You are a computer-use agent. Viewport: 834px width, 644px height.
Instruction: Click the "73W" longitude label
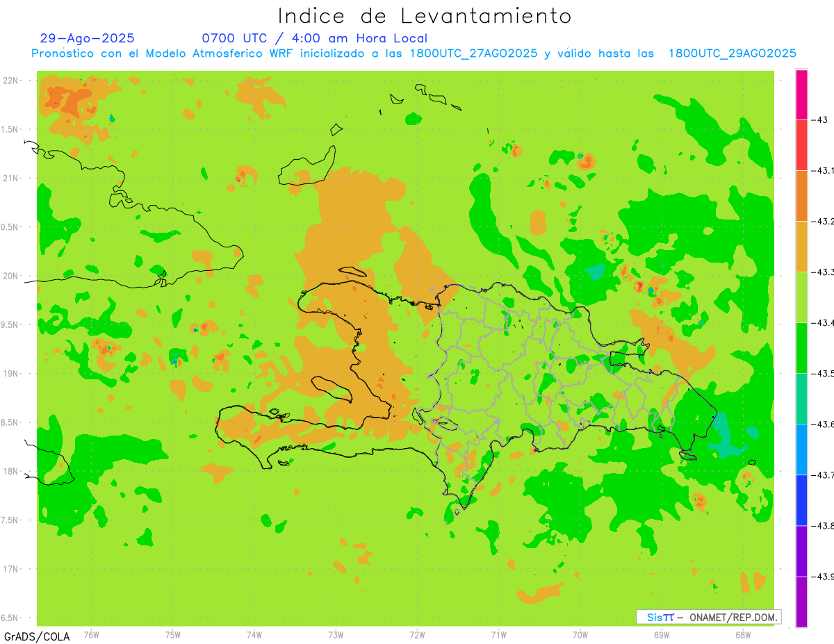coord(336,635)
